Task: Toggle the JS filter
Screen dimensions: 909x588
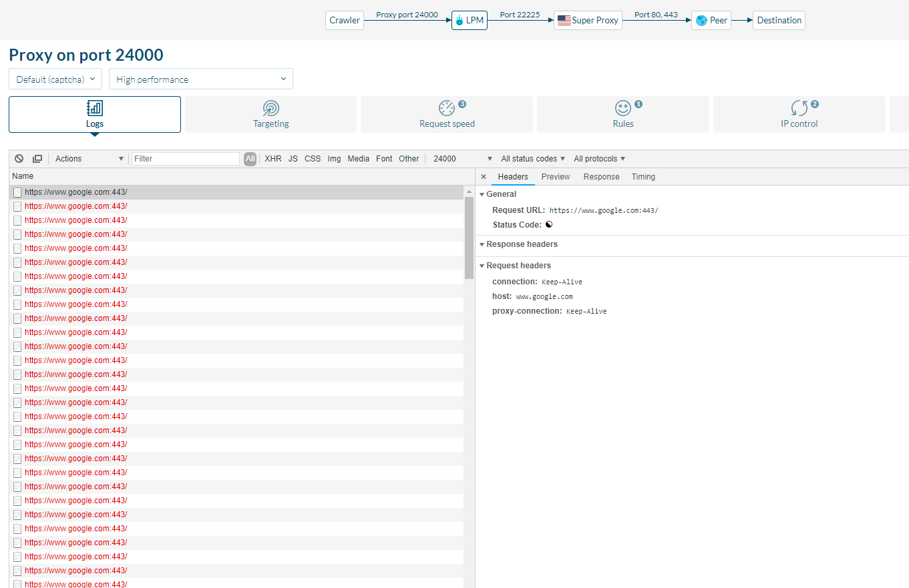Action: coord(293,159)
